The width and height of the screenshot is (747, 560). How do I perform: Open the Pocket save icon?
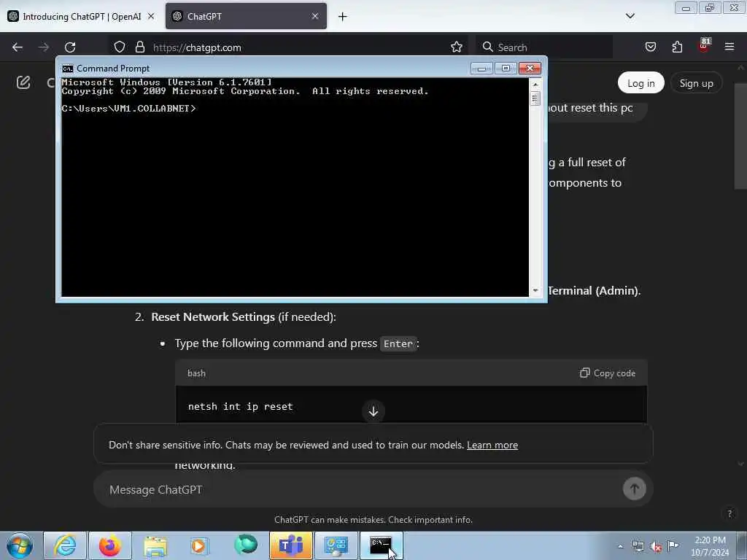[x=650, y=47]
